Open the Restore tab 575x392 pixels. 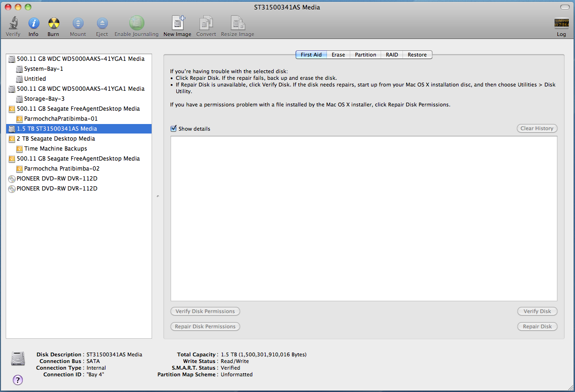coord(417,55)
